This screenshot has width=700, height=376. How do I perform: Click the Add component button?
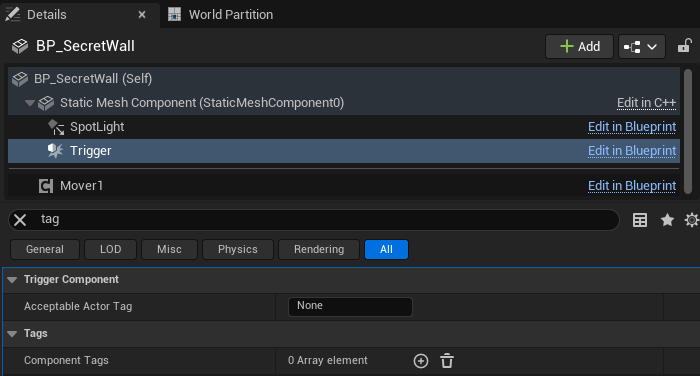[579, 46]
